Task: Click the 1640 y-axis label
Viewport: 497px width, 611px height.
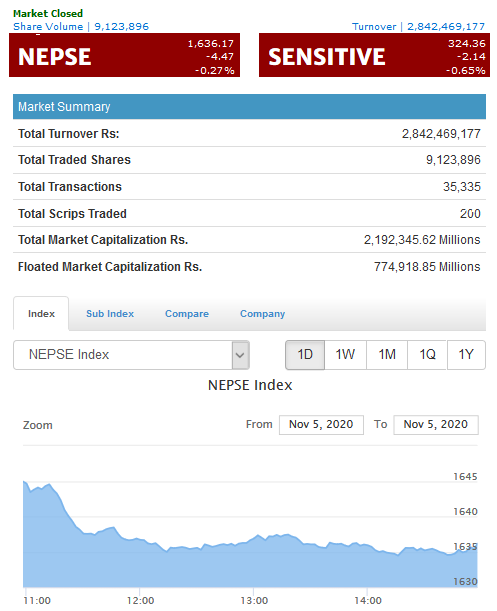Action: [465, 512]
